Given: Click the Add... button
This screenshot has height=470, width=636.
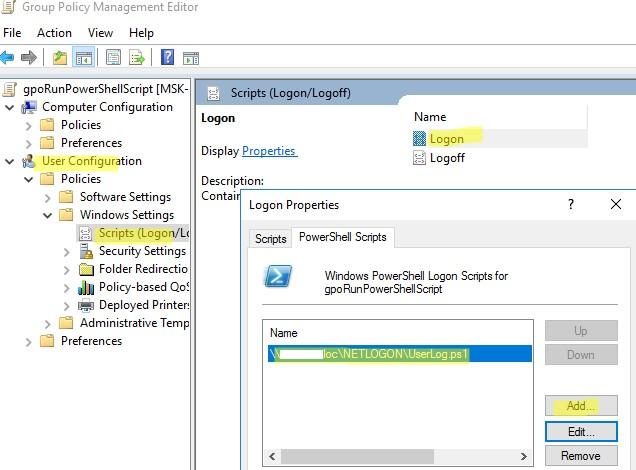Looking at the screenshot, I should tap(581, 406).
